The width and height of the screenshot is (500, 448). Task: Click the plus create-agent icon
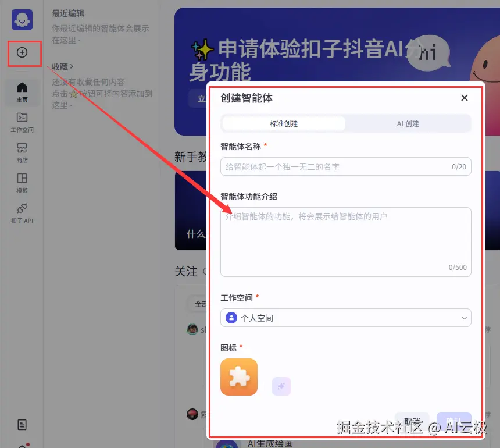tap(22, 52)
